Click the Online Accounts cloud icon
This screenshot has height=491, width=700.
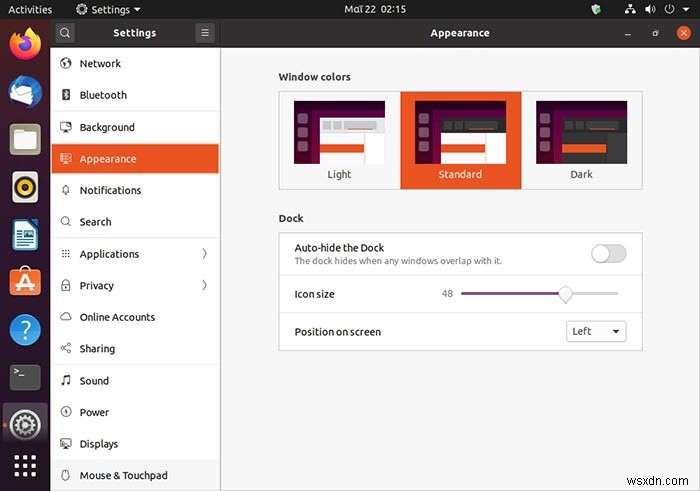(66, 317)
